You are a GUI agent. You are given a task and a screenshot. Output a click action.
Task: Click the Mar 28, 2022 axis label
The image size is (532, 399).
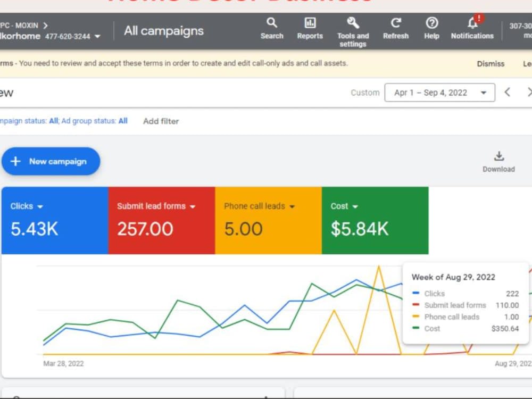click(x=63, y=363)
